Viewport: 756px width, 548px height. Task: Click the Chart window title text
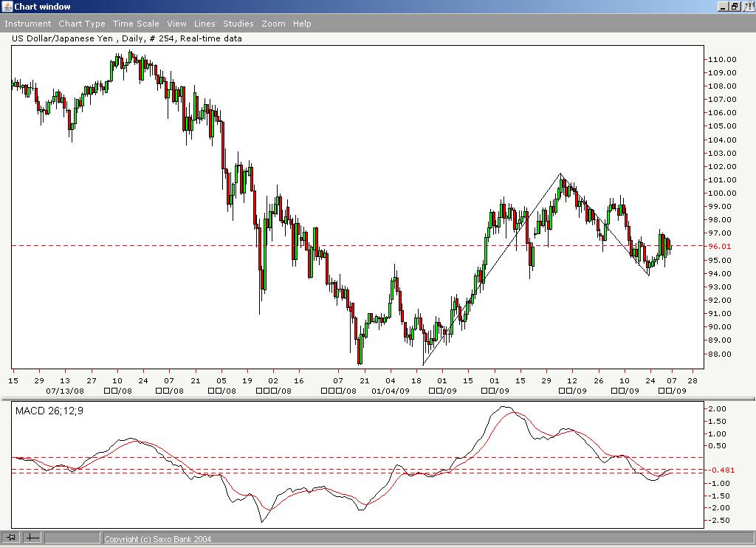(42, 6)
